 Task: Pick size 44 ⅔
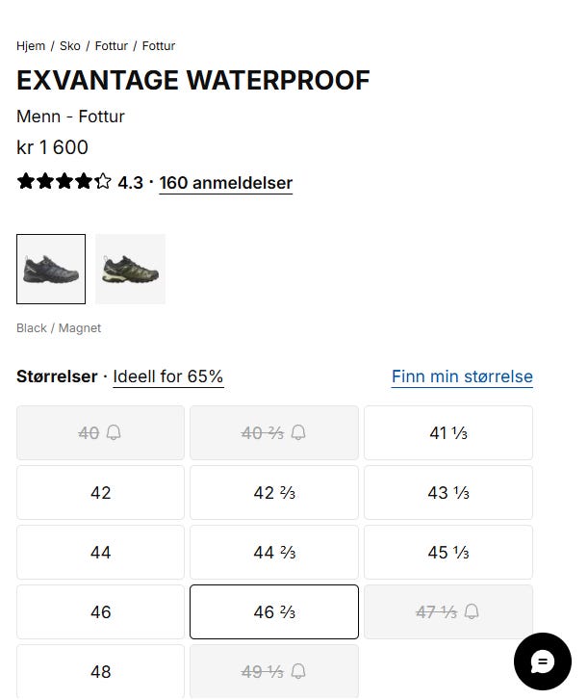click(274, 553)
